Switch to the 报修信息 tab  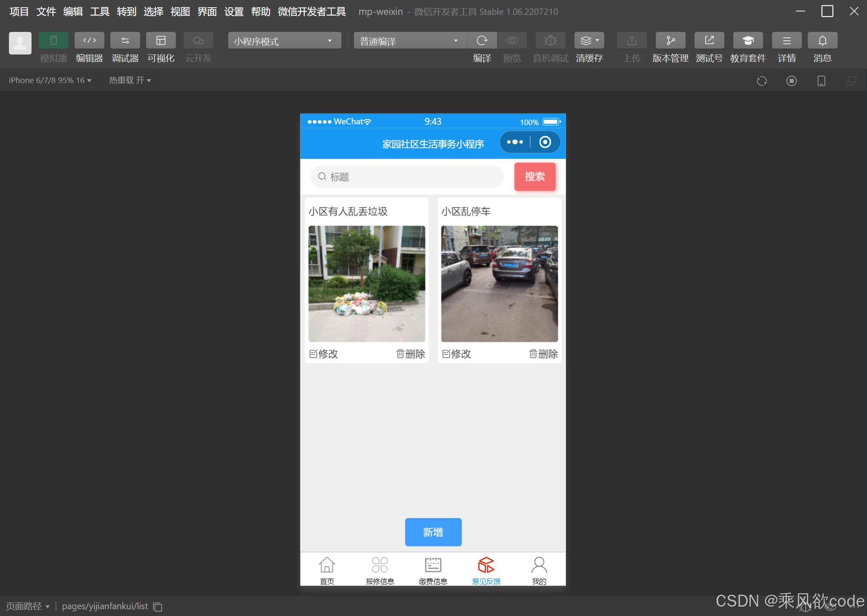[379, 570]
